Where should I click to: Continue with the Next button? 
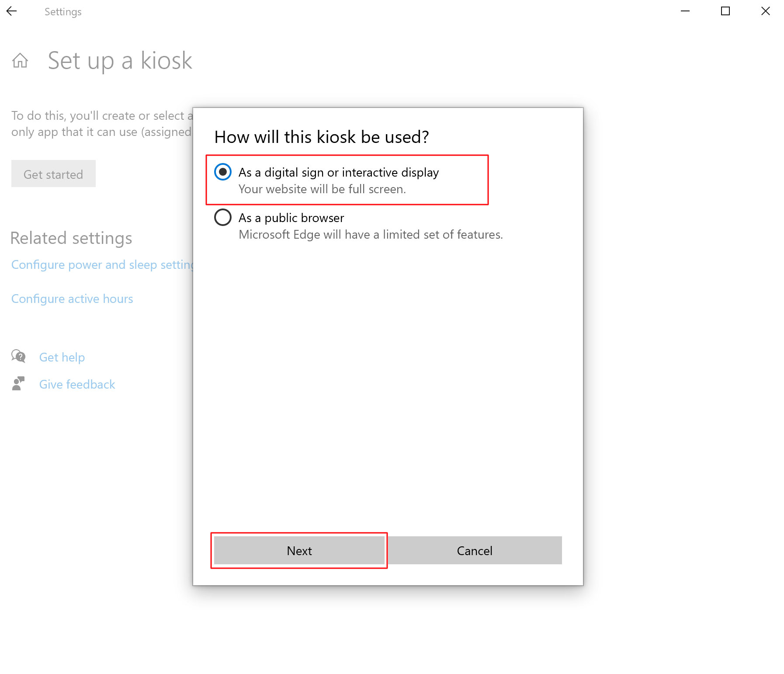(x=299, y=551)
